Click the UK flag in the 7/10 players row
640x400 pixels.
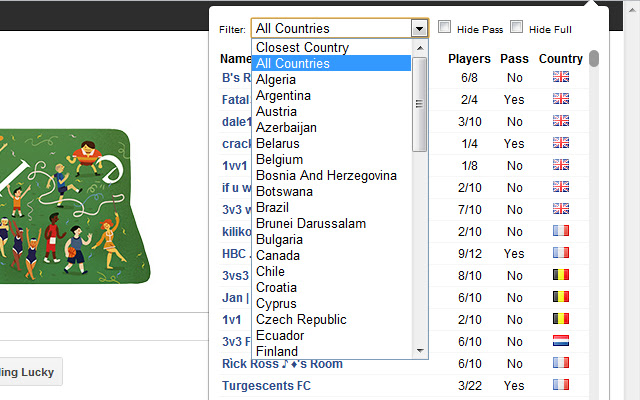pyautogui.click(x=561, y=209)
